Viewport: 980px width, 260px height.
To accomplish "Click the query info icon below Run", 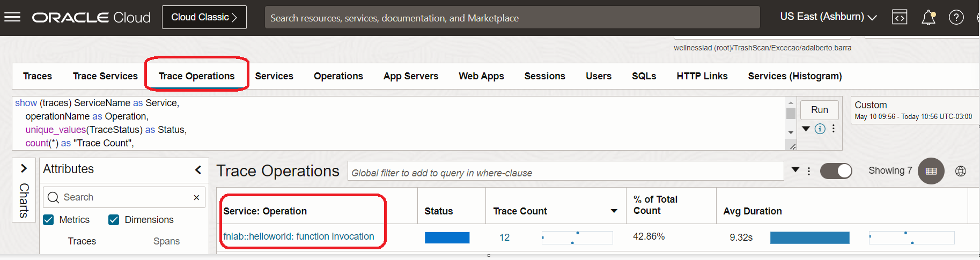I will pos(820,129).
